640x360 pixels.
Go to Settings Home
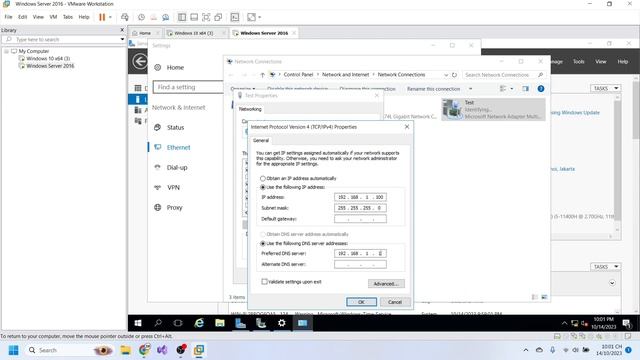click(175, 68)
